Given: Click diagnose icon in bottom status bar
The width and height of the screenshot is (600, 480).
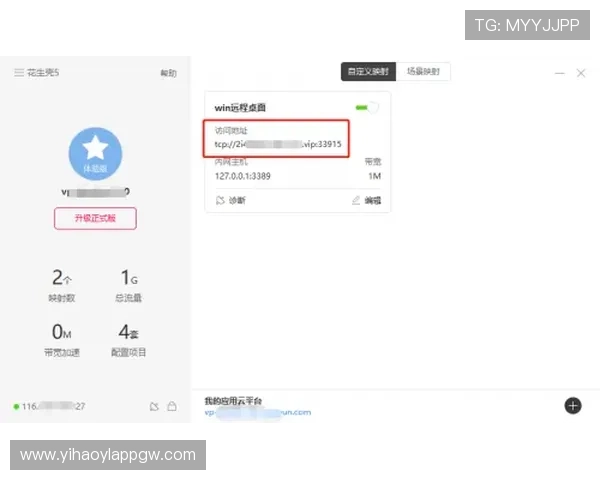Looking at the screenshot, I should (154, 407).
